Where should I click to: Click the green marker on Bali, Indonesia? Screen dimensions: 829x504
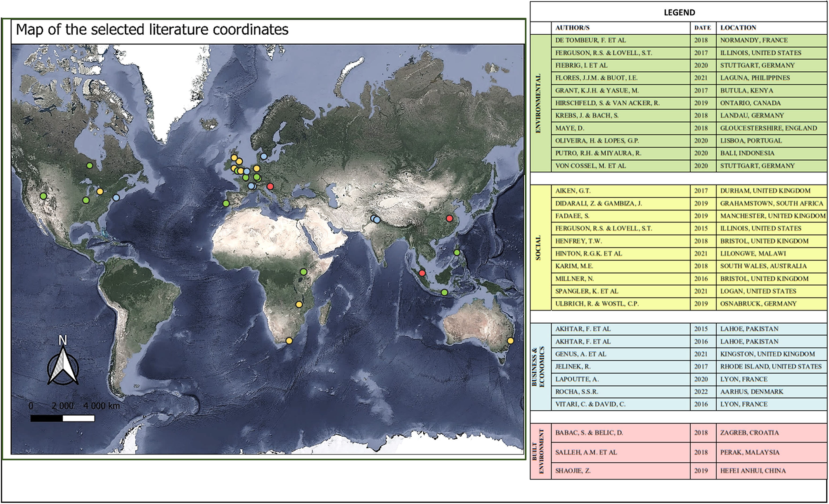[444, 292]
